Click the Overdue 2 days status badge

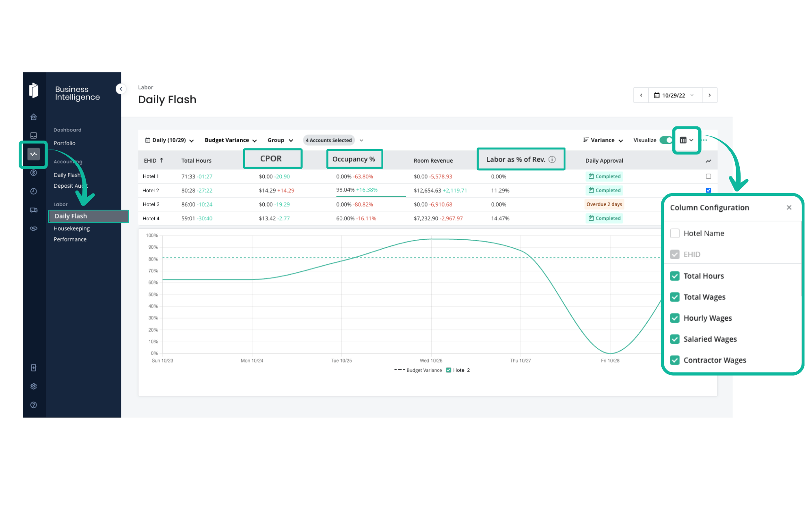(604, 204)
